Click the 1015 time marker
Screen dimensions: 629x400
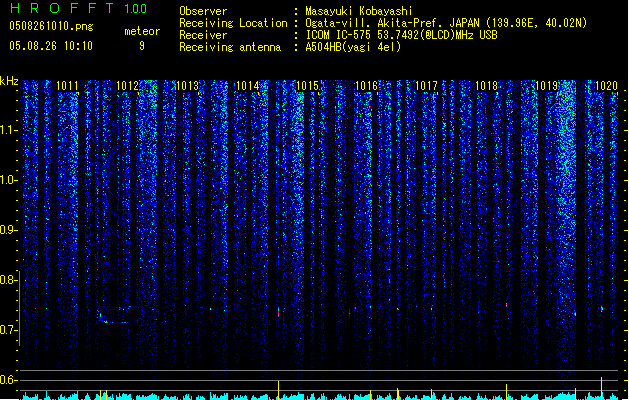tap(307, 86)
